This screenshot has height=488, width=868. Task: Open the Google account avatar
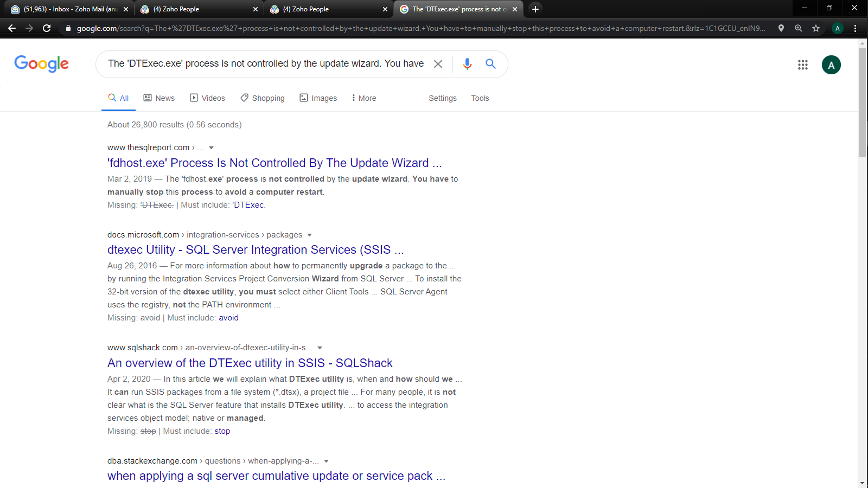tap(831, 65)
